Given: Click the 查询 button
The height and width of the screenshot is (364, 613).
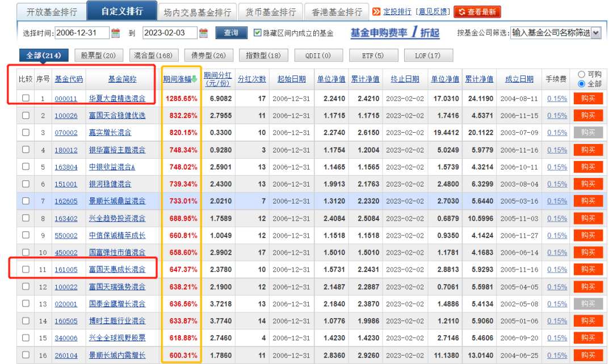Looking at the screenshot, I should click(x=231, y=33).
